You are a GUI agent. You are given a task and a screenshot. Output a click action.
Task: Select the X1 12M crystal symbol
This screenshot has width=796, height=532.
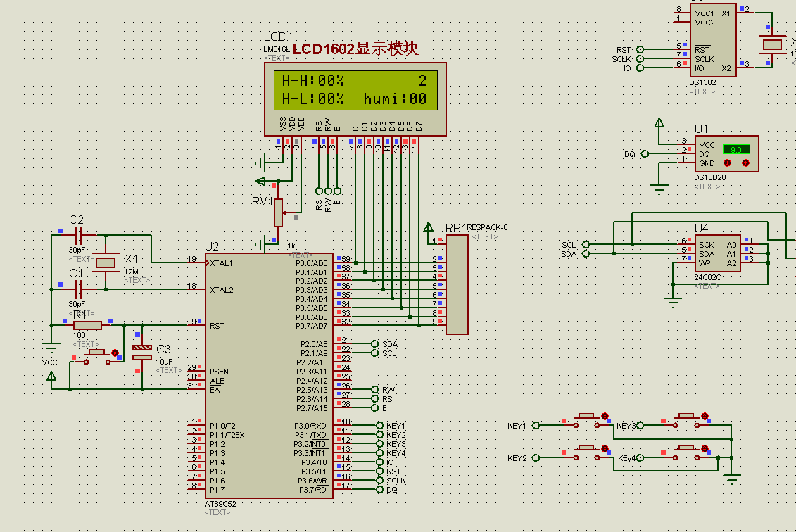(x=106, y=262)
